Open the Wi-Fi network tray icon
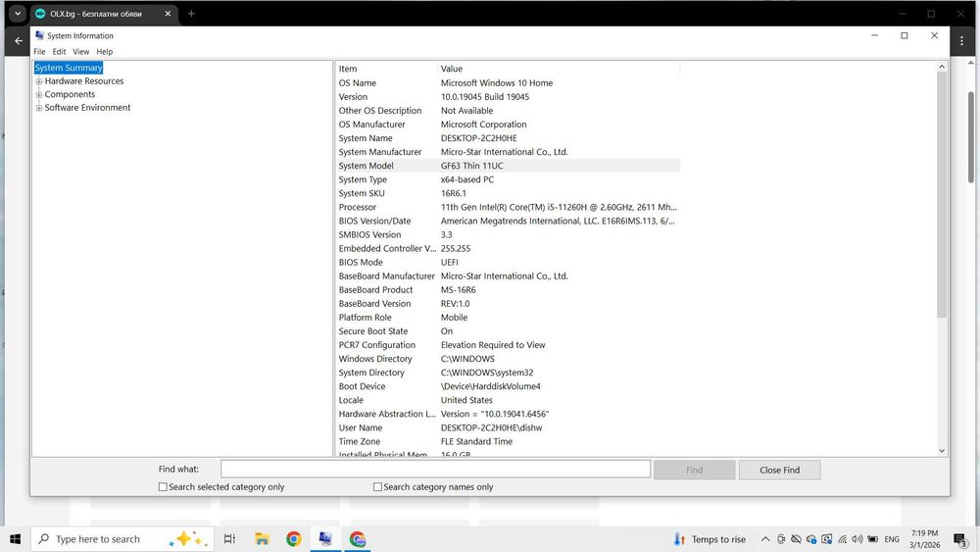 [843, 539]
